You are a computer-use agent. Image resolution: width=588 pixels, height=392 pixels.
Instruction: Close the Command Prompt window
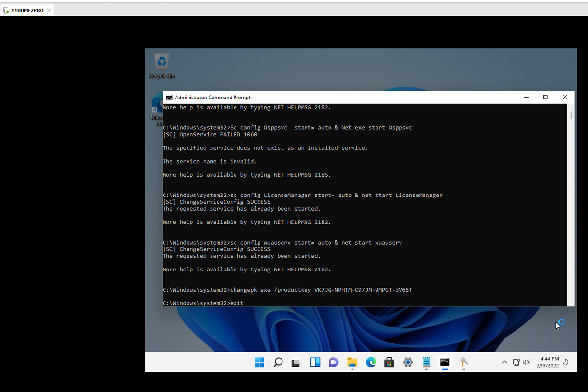(x=564, y=97)
